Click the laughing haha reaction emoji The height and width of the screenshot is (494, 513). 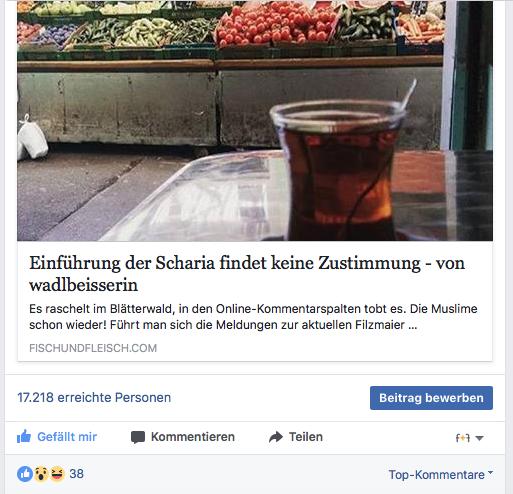pos(57,474)
